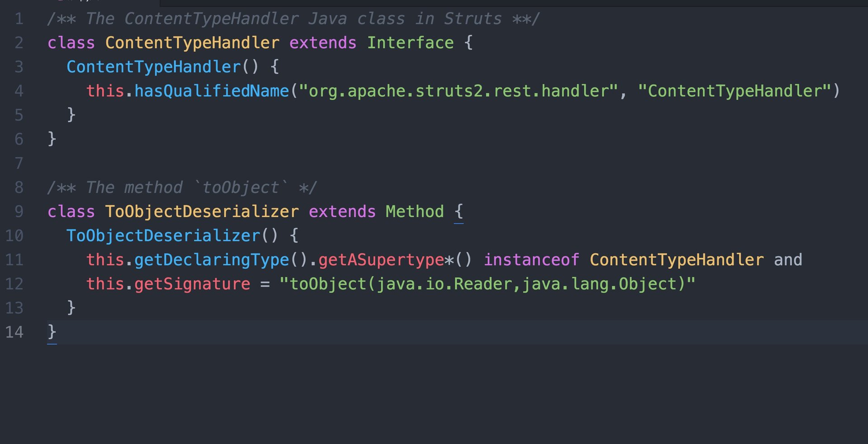868x444 pixels.
Task: Click line number 1 in gutter
Action: [19, 19]
